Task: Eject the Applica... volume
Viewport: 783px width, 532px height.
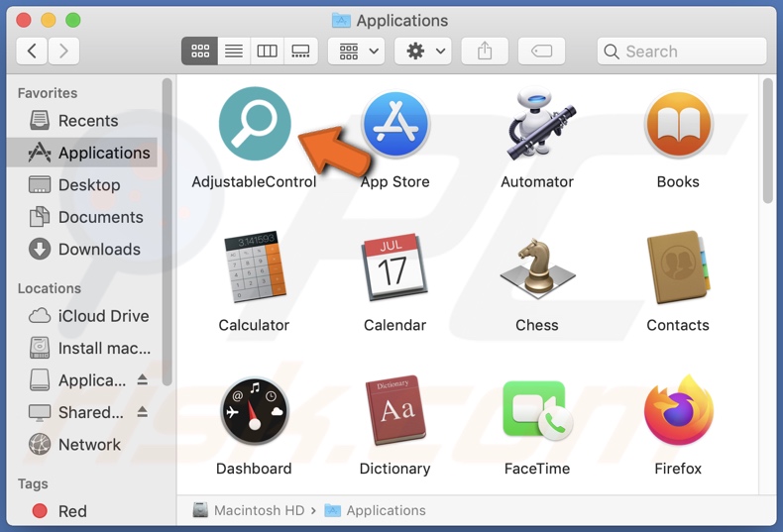Action: pyautogui.click(x=143, y=379)
